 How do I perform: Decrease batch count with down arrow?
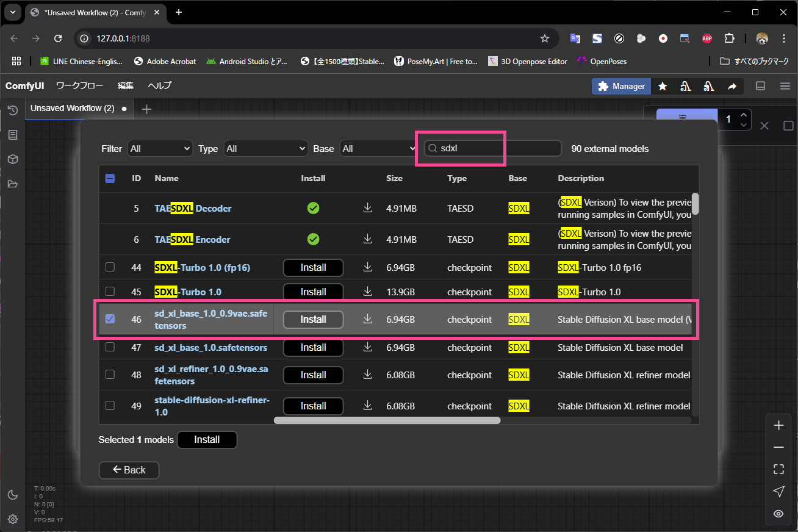pyautogui.click(x=743, y=124)
